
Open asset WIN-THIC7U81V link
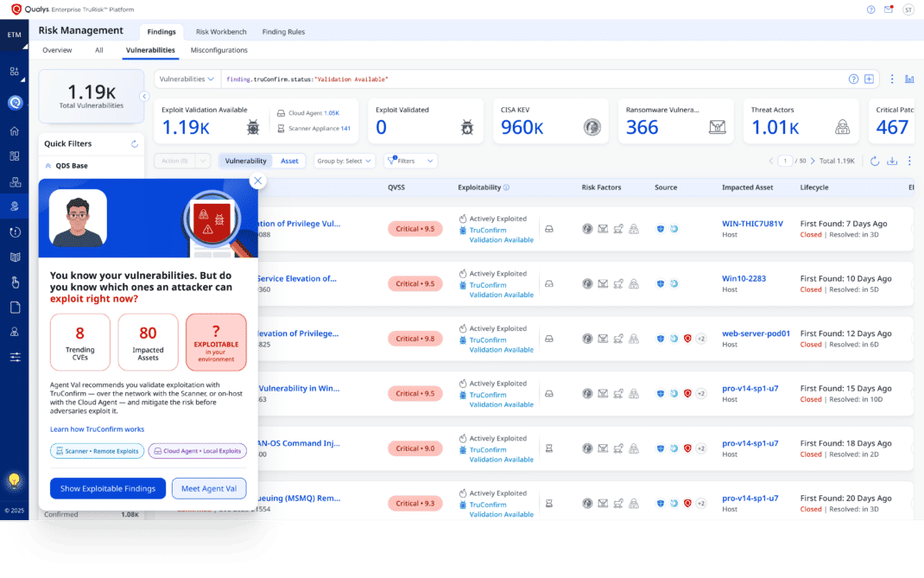pyautogui.click(x=752, y=224)
